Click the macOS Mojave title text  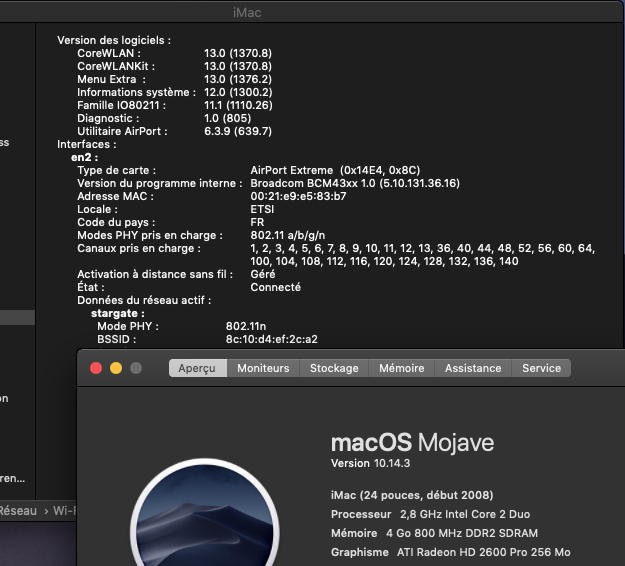coord(413,442)
